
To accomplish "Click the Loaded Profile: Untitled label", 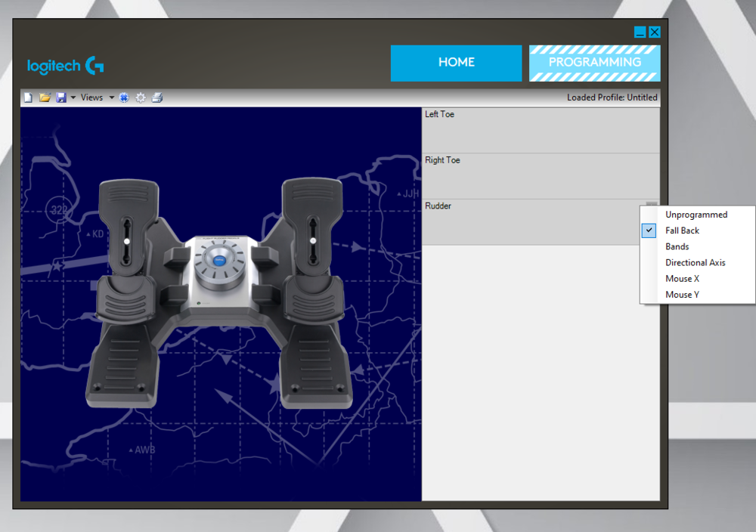I will coord(612,97).
